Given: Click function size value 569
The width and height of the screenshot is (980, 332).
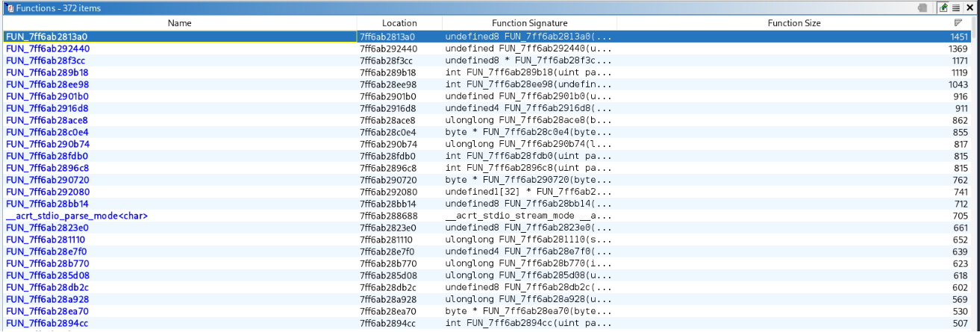Looking at the screenshot, I should point(961,299).
